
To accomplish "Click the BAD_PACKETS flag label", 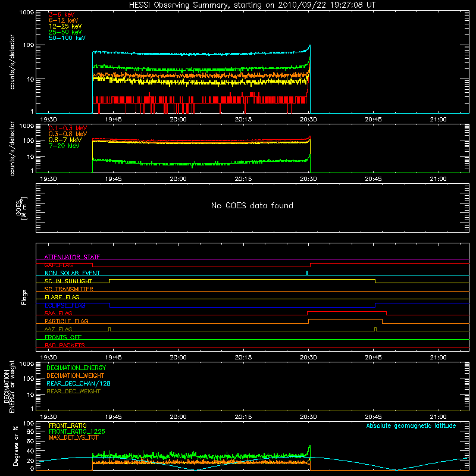I will coord(65,345).
